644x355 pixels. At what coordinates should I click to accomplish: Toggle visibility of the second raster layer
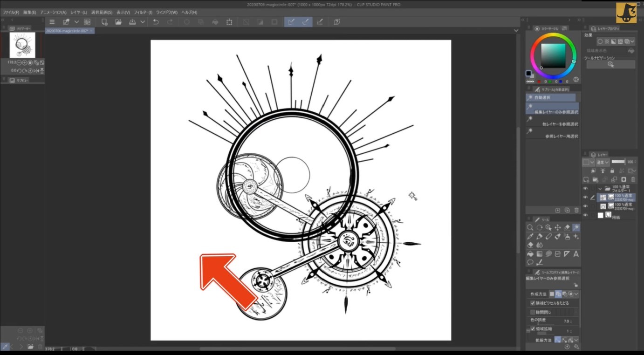(585, 206)
